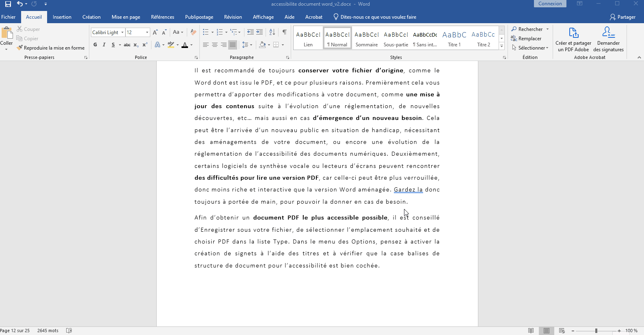
Task: Use Reproduire la mise en forme
Action: pyautogui.click(x=50, y=48)
